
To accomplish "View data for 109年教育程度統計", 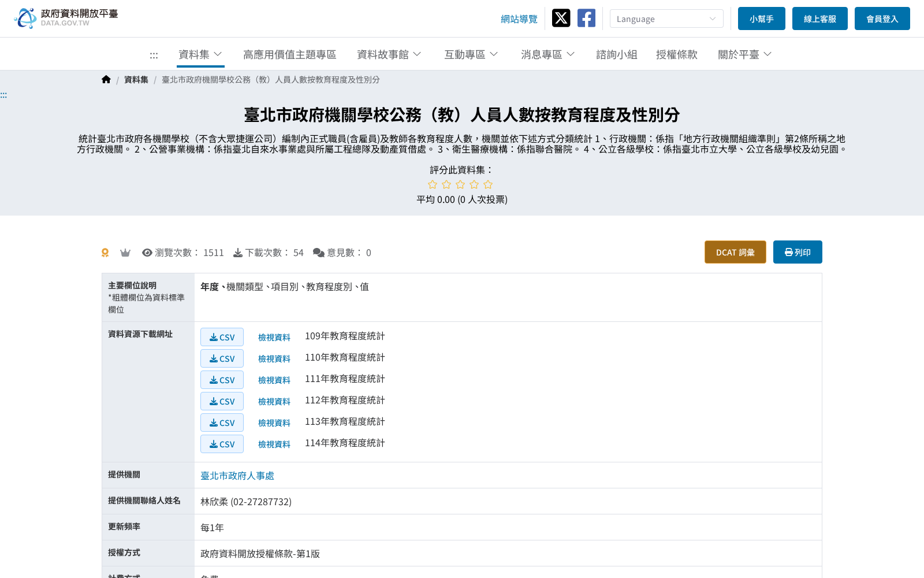I will tap(274, 338).
